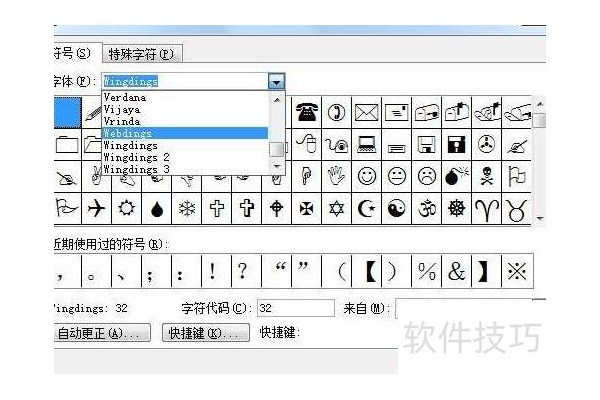Select the Celtic cross symbol

[277, 209]
